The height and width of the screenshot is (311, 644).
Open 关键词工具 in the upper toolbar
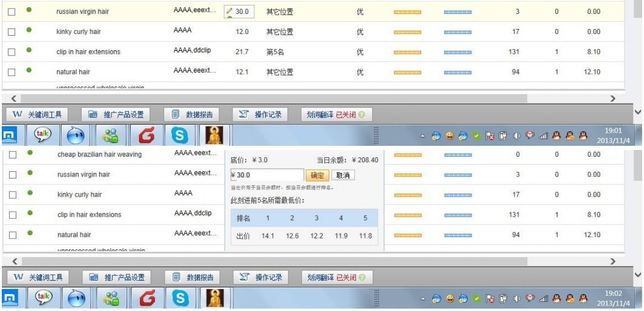coord(37,114)
